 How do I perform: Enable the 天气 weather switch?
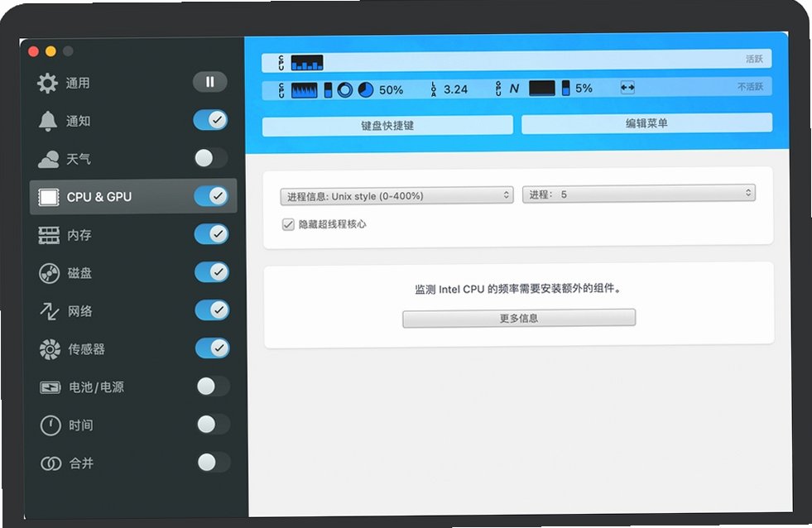coord(211,158)
